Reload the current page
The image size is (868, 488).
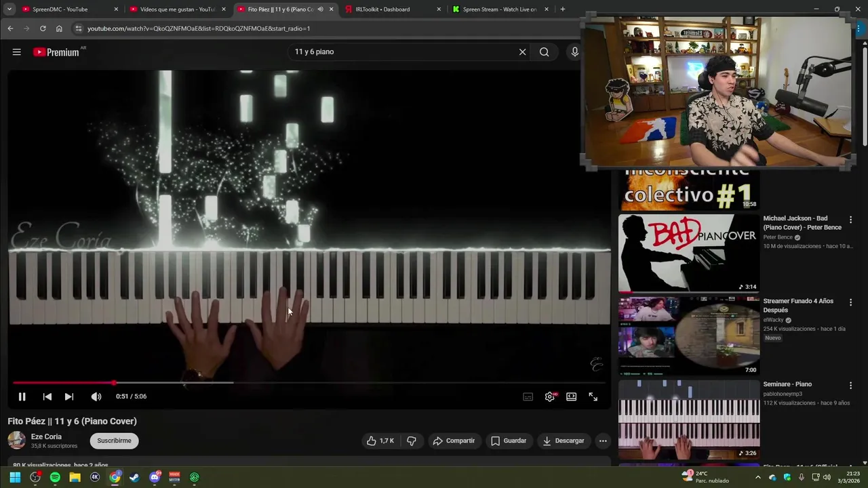43,28
